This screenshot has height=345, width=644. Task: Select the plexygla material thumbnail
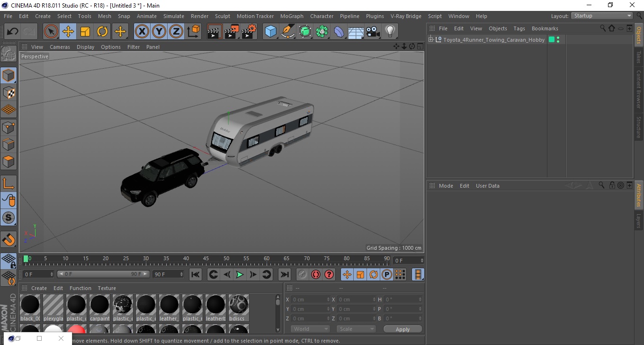click(x=53, y=308)
